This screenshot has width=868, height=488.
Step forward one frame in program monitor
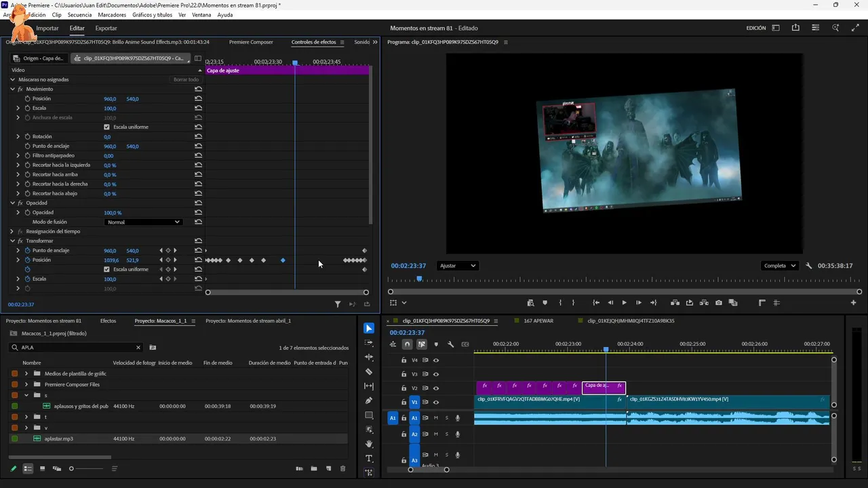tap(638, 303)
